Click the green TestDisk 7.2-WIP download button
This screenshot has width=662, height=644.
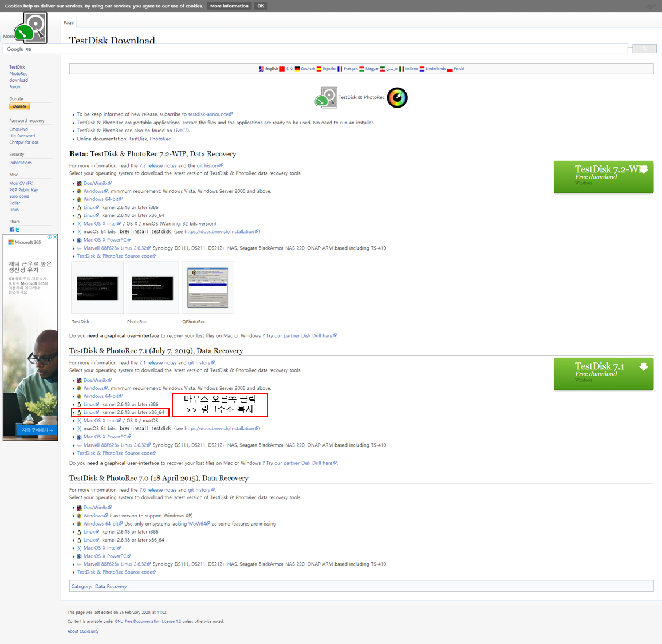point(604,177)
